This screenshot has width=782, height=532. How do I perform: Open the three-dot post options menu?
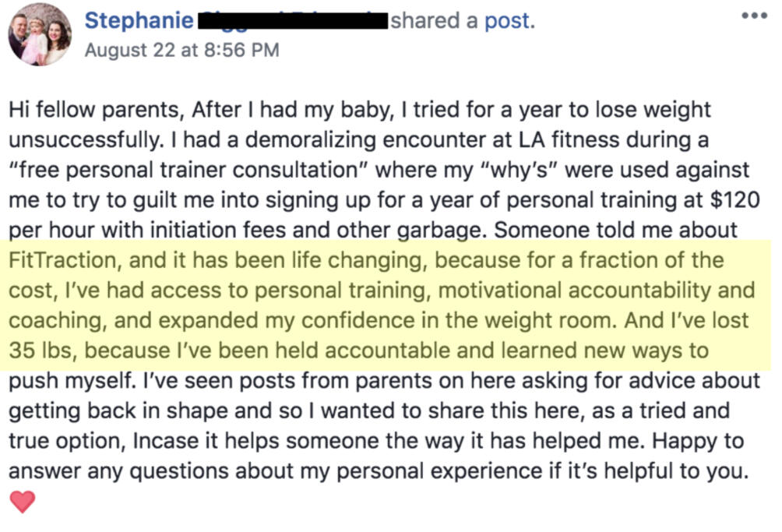[x=753, y=16]
